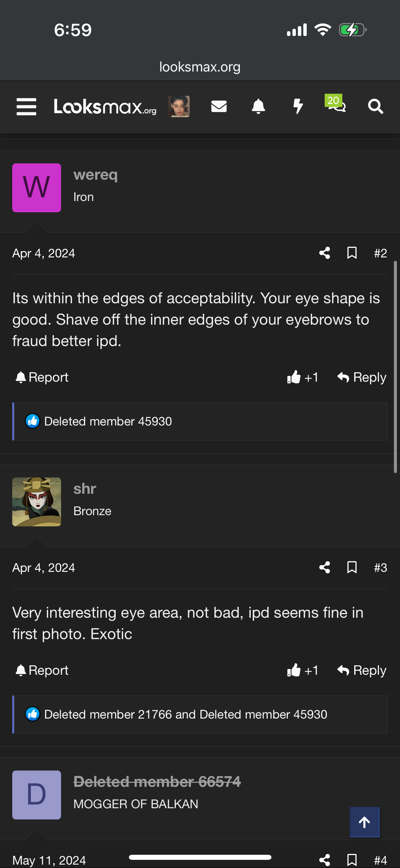Tap the lightning bolt what's new icon
Screen dimensions: 400x868
(x=298, y=107)
